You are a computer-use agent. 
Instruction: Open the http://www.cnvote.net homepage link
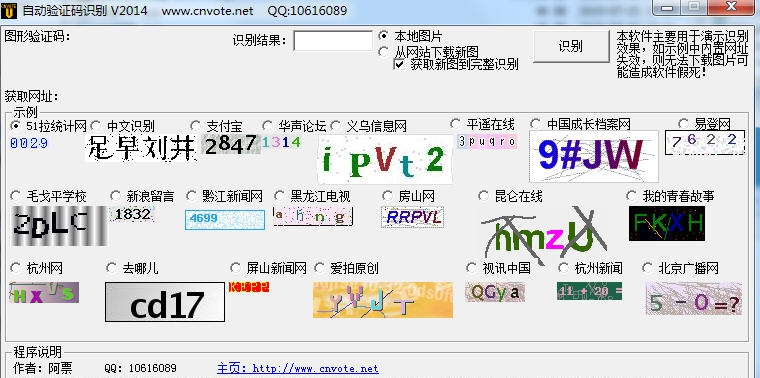click(x=298, y=369)
